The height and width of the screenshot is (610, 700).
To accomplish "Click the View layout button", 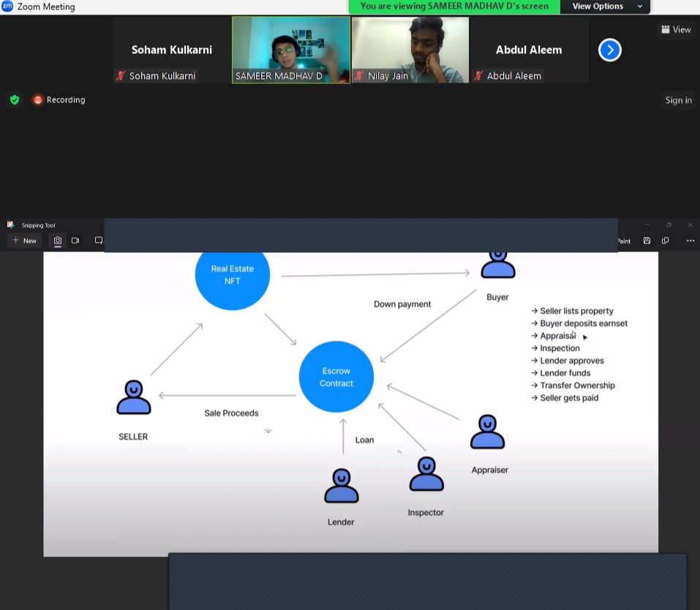I will 676,29.
